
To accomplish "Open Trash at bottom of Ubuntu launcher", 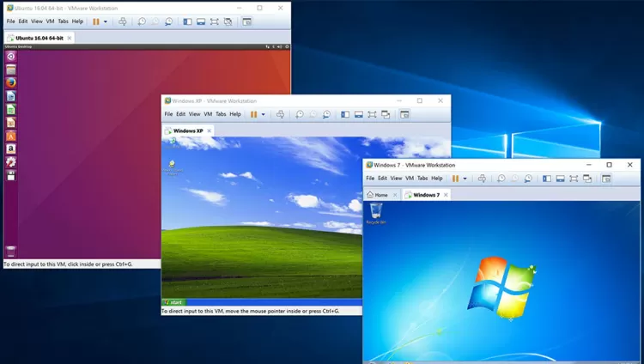I will pos(11,251).
